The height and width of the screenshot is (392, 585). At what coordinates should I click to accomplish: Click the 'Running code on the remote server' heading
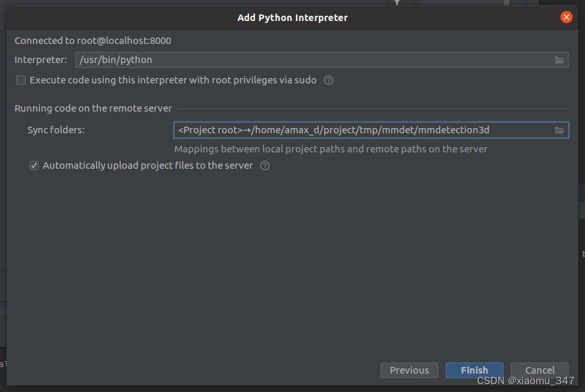[x=93, y=108]
